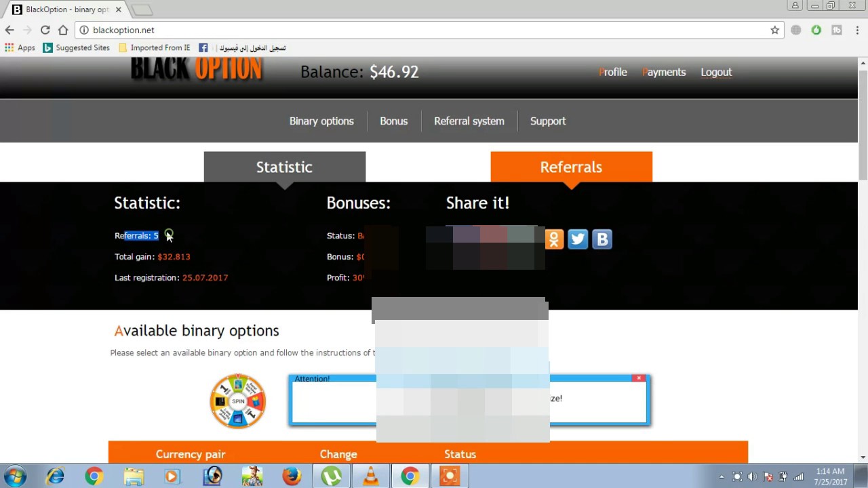Launch Internet Explorer from taskbar
The height and width of the screenshot is (488, 868).
pos(55,476)
